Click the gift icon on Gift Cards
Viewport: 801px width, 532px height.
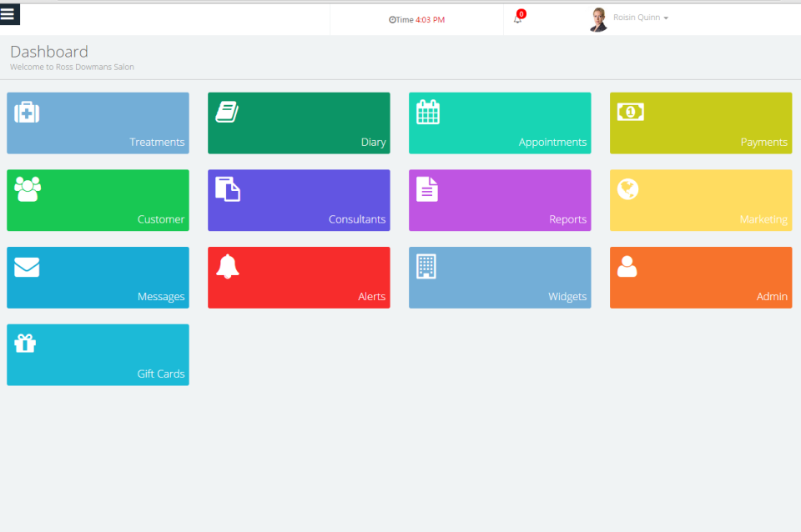[25, 344]
